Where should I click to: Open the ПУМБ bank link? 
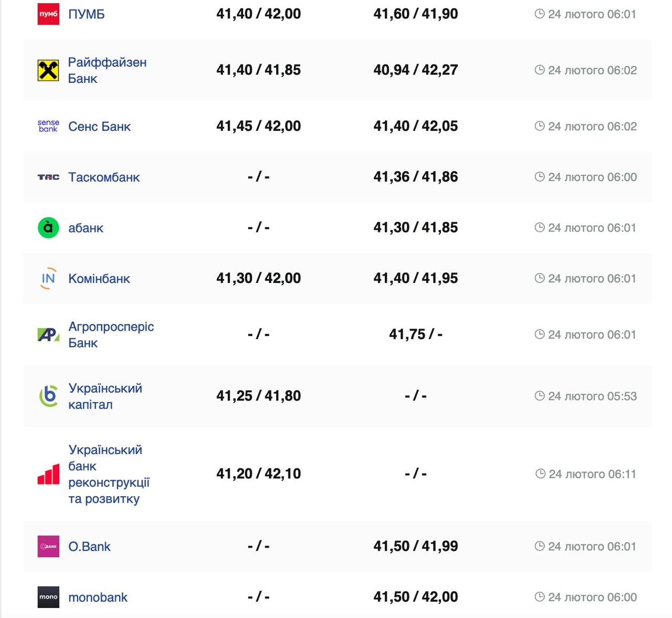86,14
